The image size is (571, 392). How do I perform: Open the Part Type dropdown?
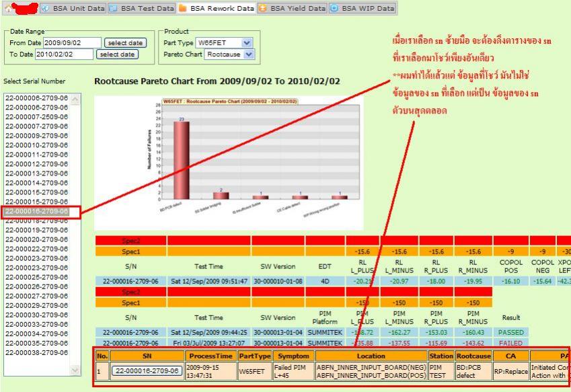(x=223, y=42)
